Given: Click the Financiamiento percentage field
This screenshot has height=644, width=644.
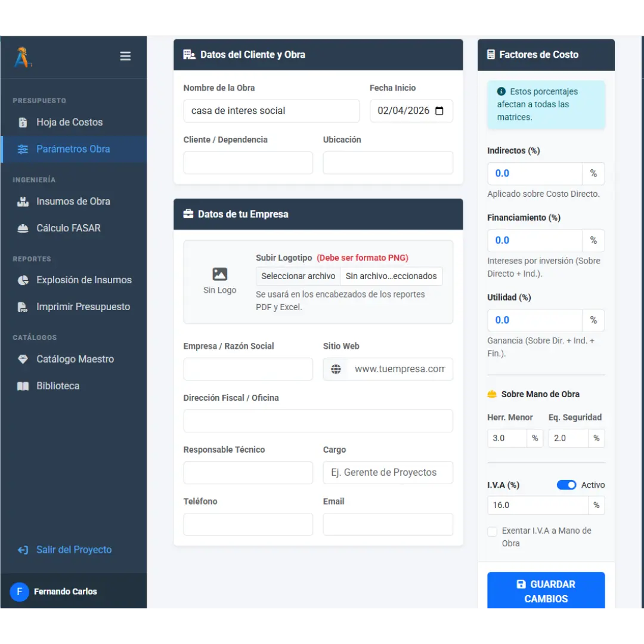Looking at the screenshot, I should pyautogui.click(x=535, y=241).
